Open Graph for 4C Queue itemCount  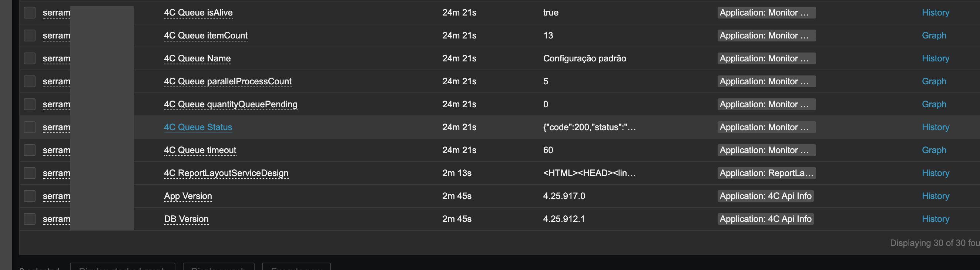pyautogui.click(x=934, y=36)
